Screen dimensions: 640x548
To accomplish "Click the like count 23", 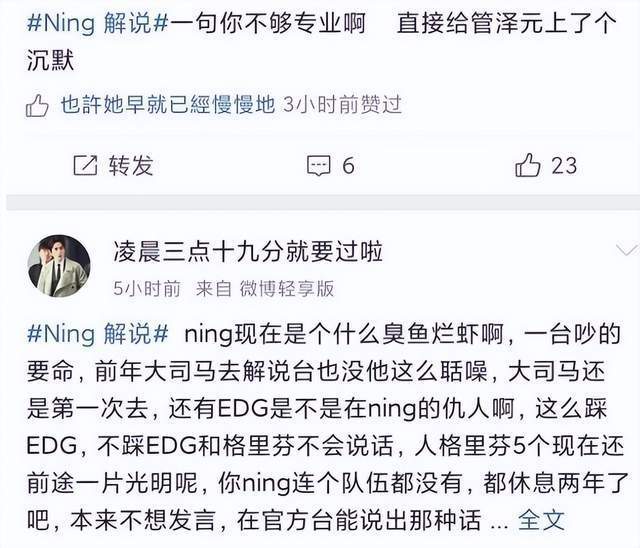I will point(564,165).
